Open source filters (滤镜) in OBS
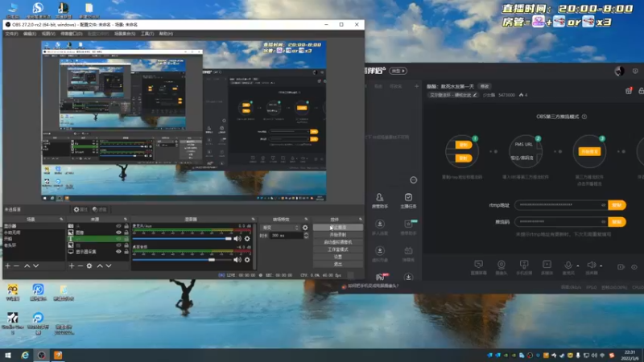644x362 pixels. point(99,209)
